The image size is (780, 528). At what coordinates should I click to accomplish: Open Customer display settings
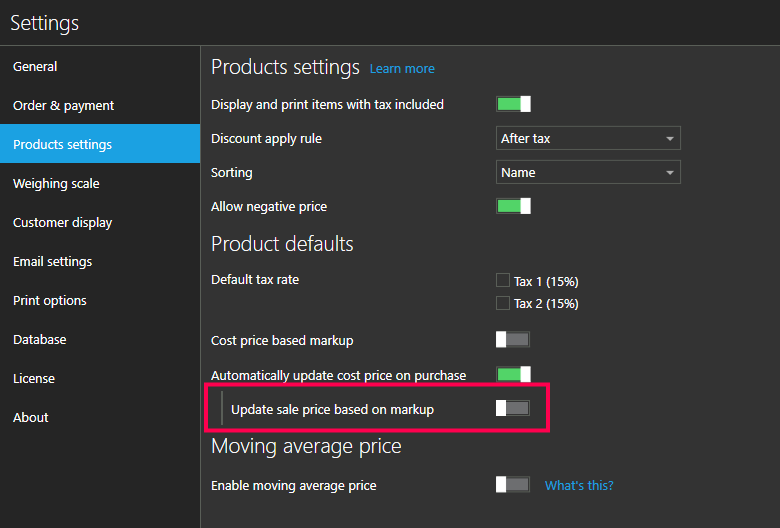click(62, 223)
